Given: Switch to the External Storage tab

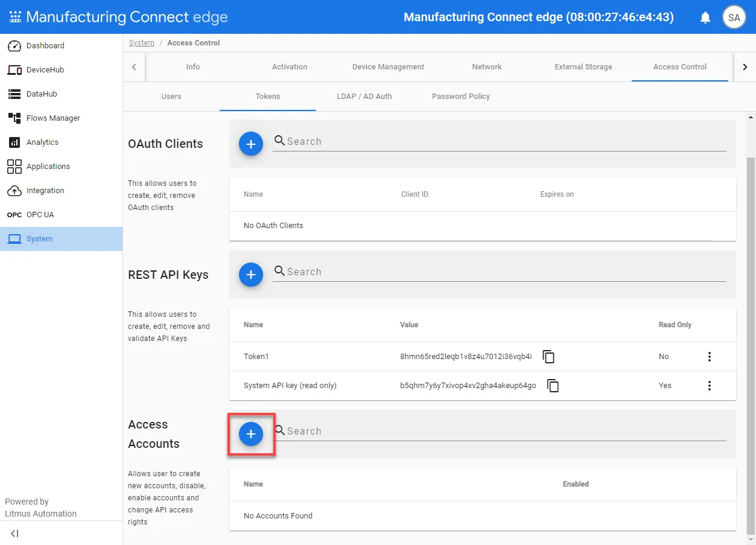Looking at the screenshot, I should [x=583, y=67].
